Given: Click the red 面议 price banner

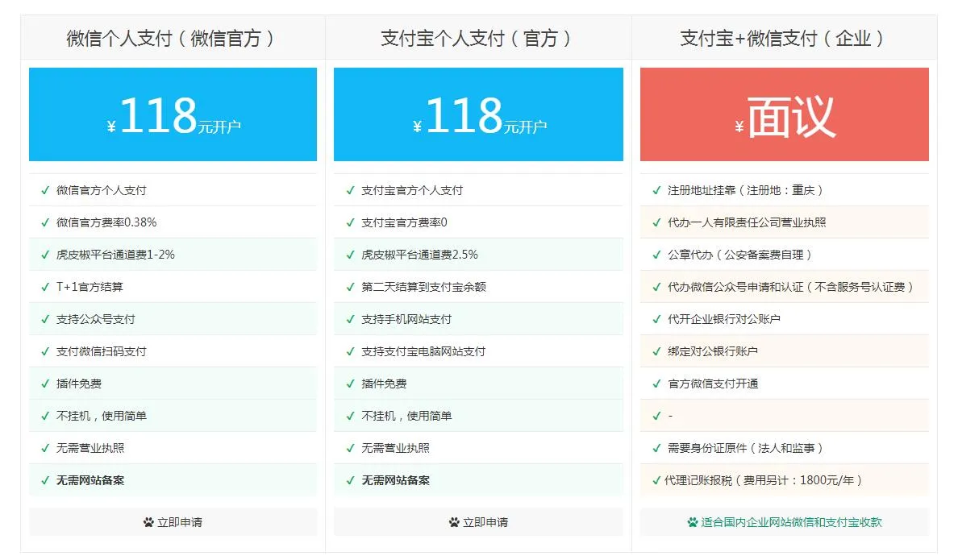Looking at the screenshot, I should [x=784, y=114].
